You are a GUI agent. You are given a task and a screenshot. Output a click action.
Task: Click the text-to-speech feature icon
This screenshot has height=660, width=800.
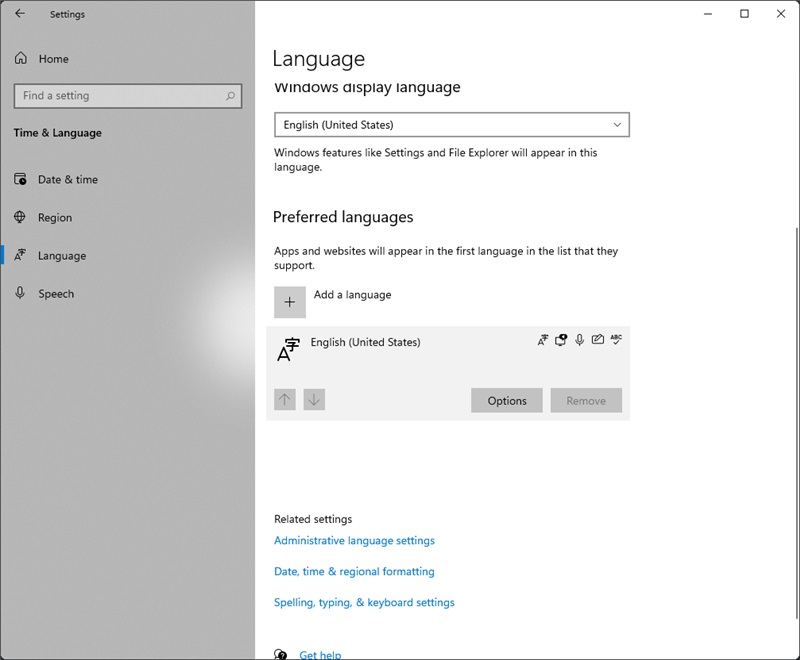[x=561, y=340]
